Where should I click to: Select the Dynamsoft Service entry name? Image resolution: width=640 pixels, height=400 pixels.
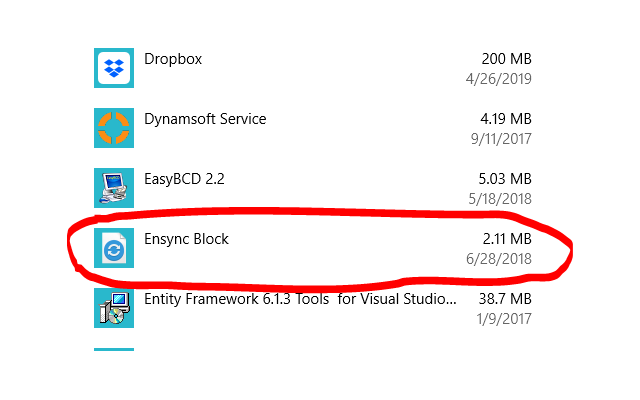(x=205, y=119)
